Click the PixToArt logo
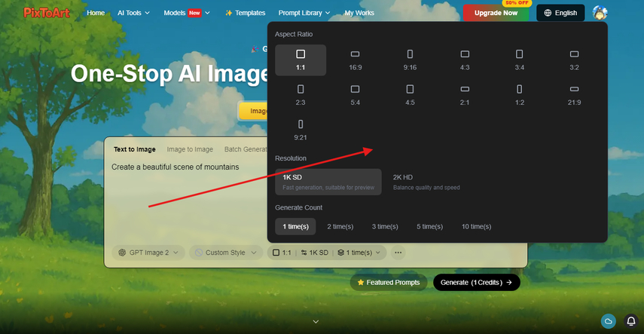 47,13
